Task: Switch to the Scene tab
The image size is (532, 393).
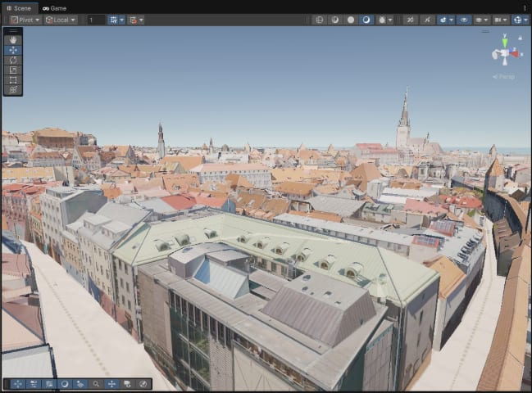Action: pyautogui.click(x=19, y=8)
